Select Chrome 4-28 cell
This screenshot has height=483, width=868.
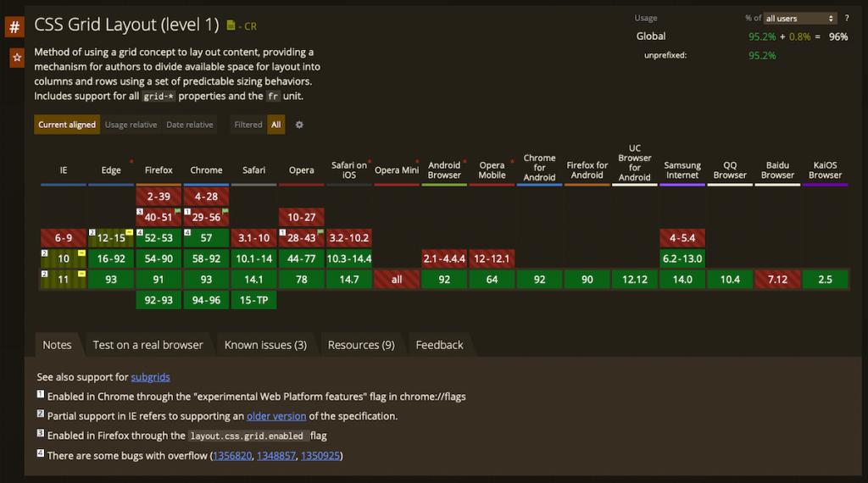point(207,197)
